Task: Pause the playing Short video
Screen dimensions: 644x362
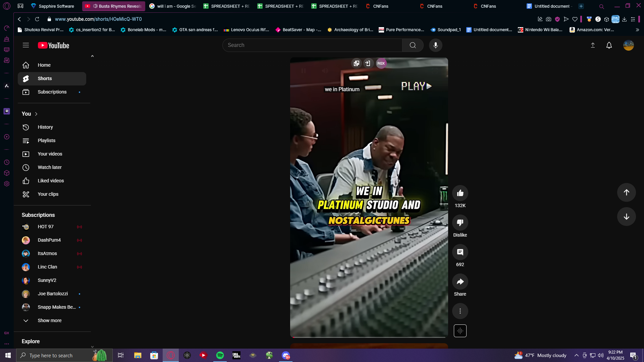Action: [303, 71]
